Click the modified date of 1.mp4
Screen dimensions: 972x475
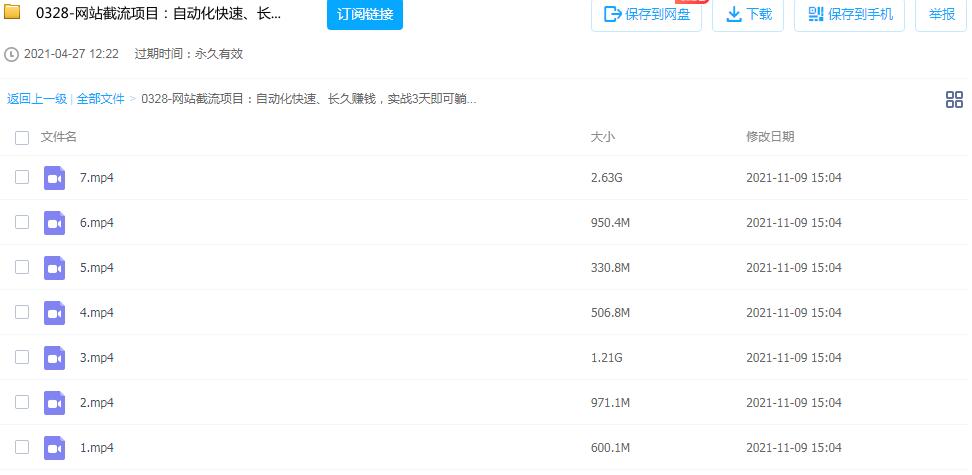793,448
